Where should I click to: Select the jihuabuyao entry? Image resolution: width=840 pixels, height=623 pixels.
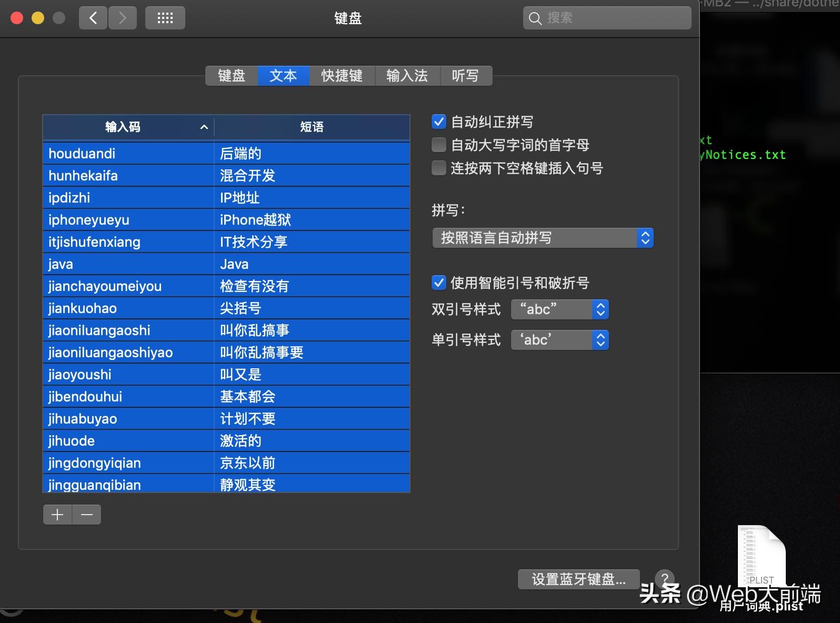point(226,419)
